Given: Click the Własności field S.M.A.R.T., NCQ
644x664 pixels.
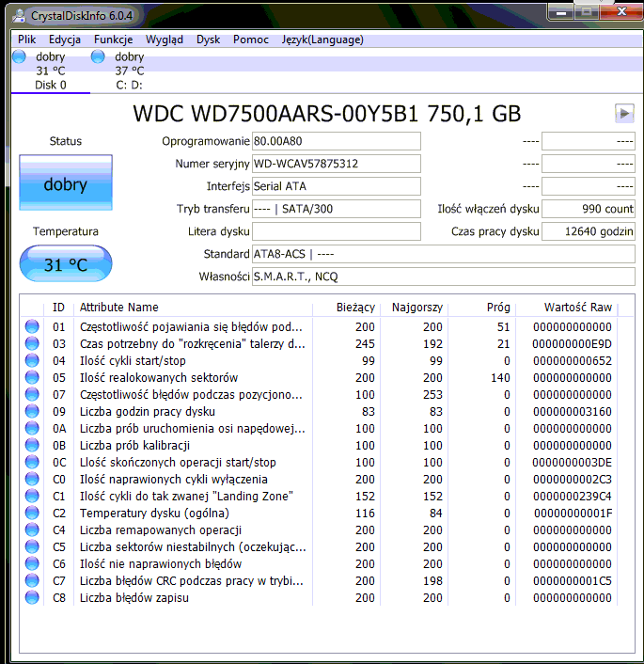Looking at the screenshot, I should 444,277.
